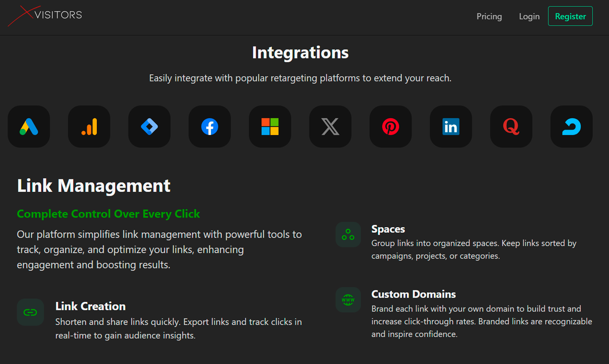Click the blue AdRoll arrow icon
609x364 pixels.
click(572, 126)
